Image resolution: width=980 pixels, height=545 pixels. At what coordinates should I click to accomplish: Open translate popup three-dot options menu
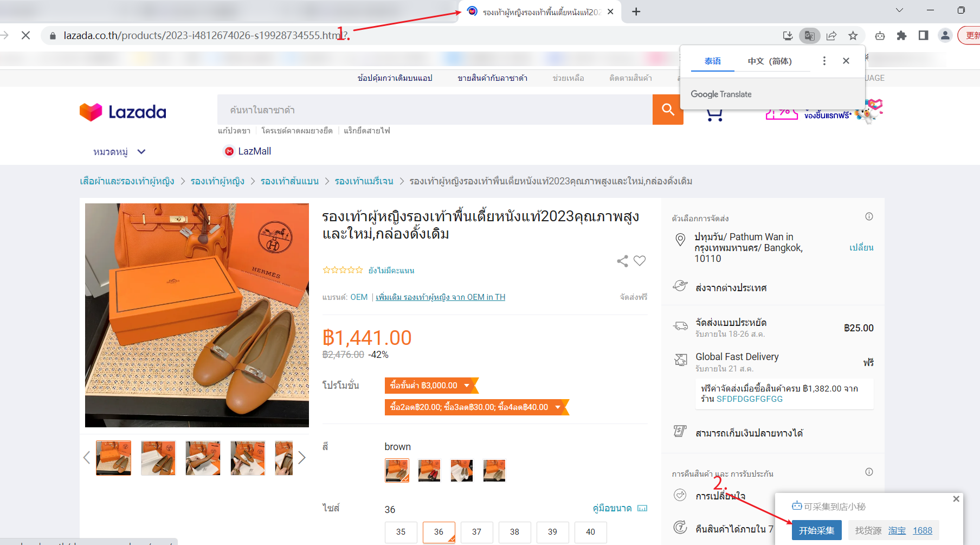824,61
